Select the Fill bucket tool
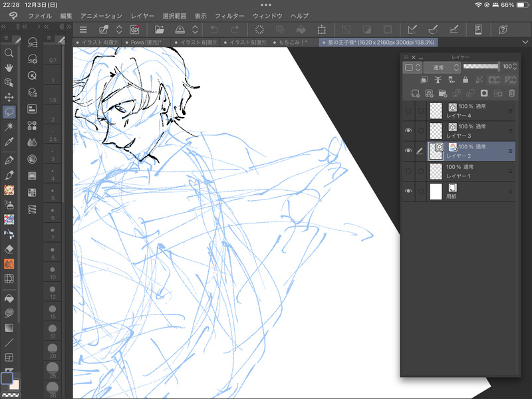Viewport: 532px width, 399px height. click(x=9, y=298)
